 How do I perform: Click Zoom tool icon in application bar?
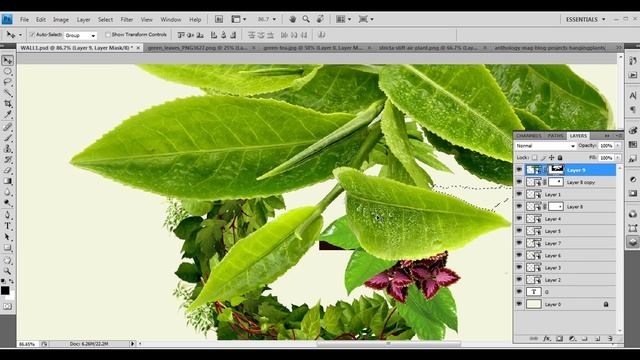[306, 19]
